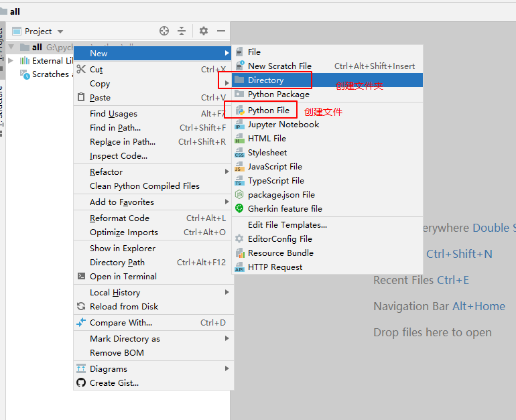Screen dimensions: 516x420
Task: Click the Python Package icon
Action: point(239,94)
